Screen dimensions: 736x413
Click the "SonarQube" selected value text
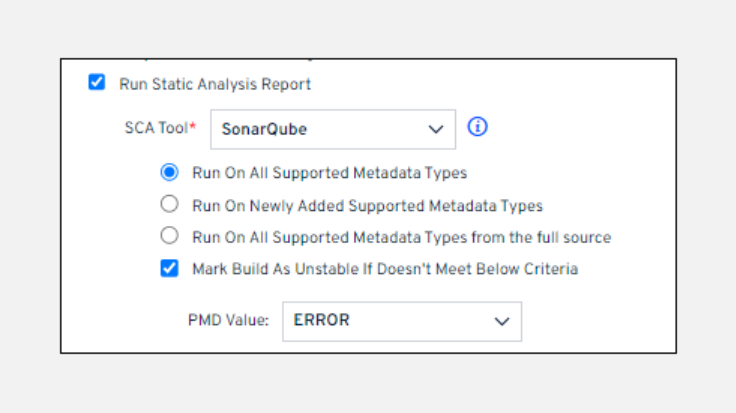[264, 129]
